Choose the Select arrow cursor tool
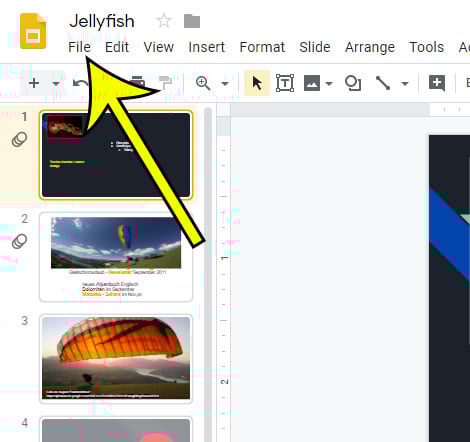Screen dimensions: 470x442 [x=257, y=83]
